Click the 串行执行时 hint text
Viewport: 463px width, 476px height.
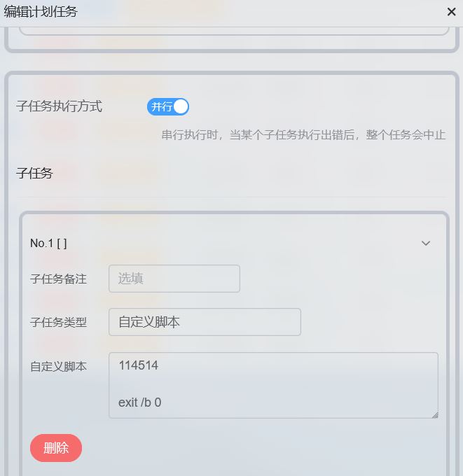303,135
